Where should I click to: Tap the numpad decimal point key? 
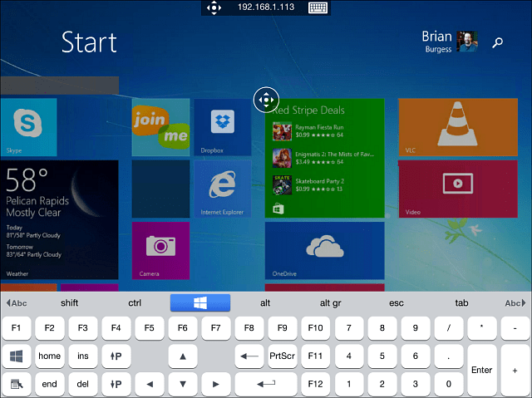pyautogui.click(x=449, y=356)
